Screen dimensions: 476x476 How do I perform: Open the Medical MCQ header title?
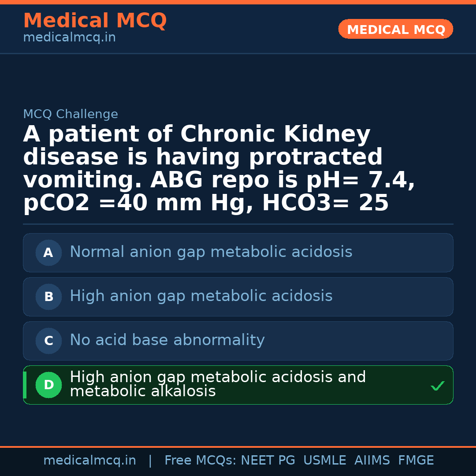tap(95, 21)
